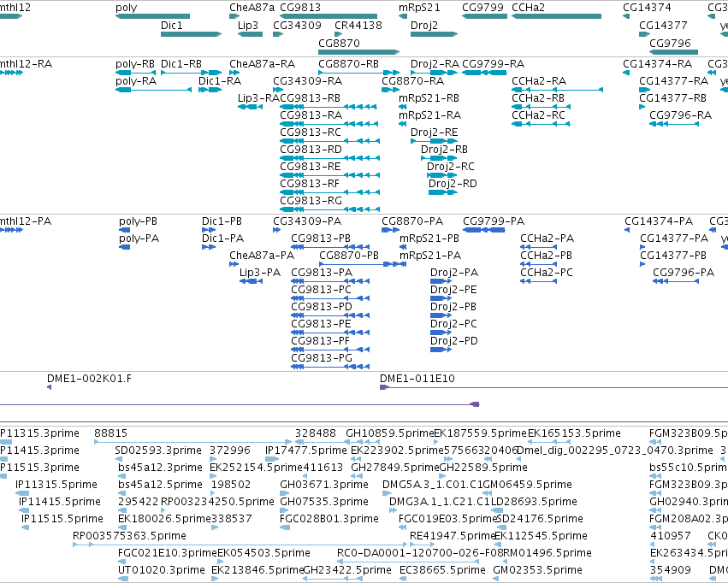The image size is (728, 583).
Task: Click the DME1-011E10 clone
Action: click(x=553, y=387)
